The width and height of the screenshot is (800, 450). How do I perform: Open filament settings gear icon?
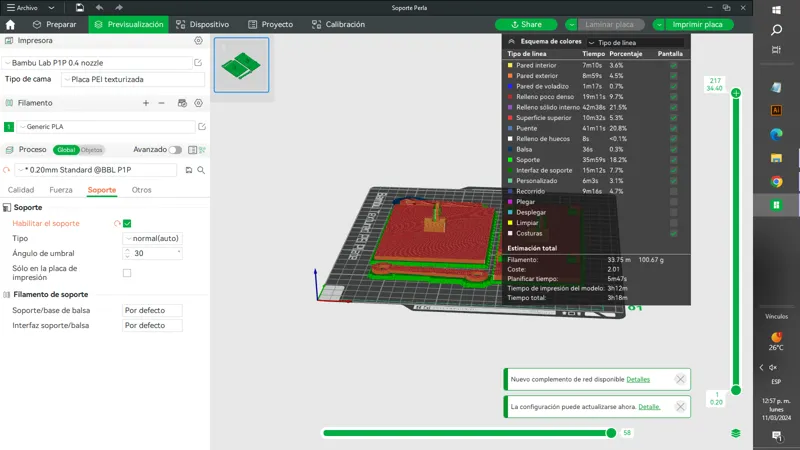198,103
